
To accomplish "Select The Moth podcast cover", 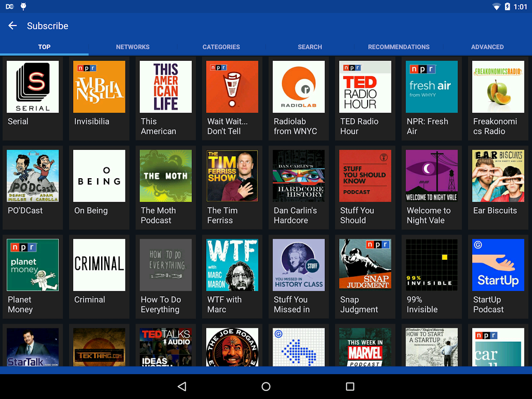I will tap(166, 176).
